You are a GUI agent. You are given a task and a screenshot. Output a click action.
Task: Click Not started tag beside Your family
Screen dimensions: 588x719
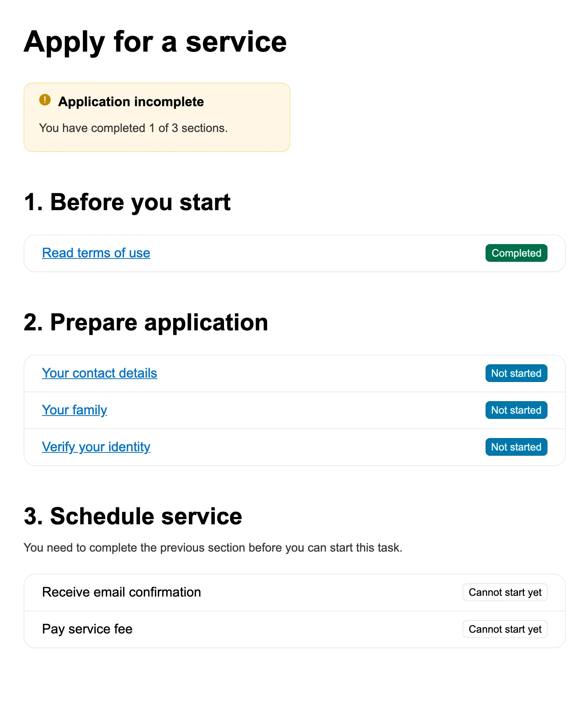pos(516,410)
